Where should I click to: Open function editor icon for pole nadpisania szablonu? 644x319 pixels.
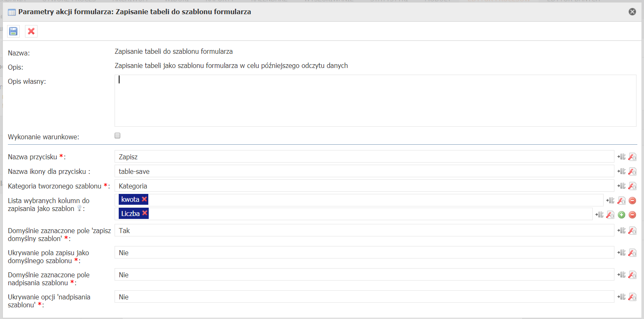[x=632, y=274]
